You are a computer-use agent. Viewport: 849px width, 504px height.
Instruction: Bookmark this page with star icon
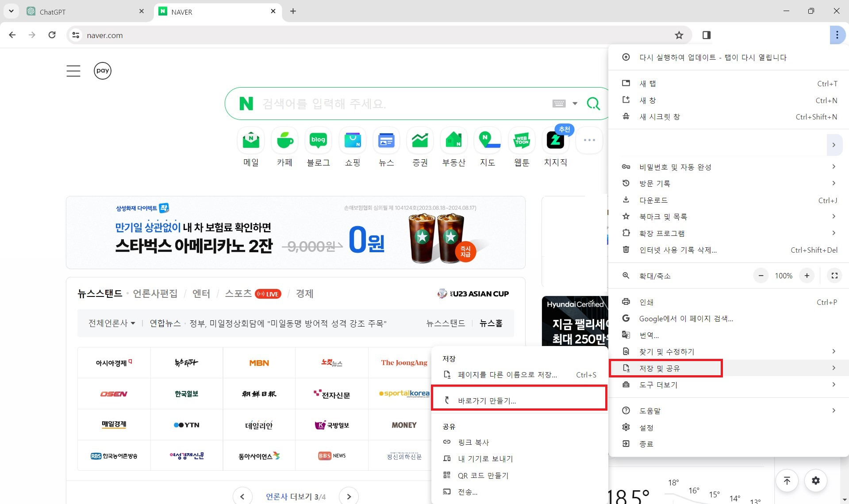point(679,35)
